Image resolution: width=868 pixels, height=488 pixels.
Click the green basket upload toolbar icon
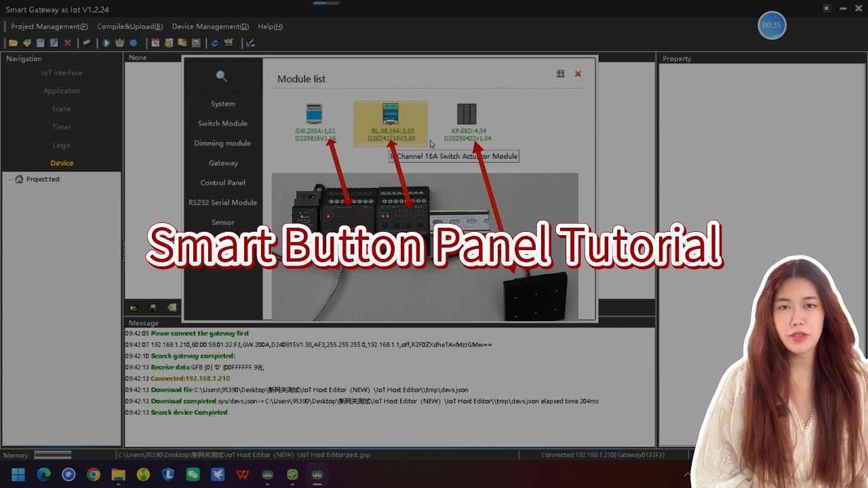click(120, 43)
